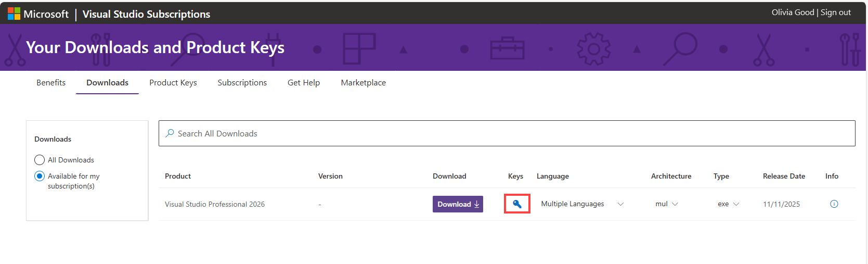Navigate to the Marketplace tab
This screenshot has width=868, height=264.
click(x=364, y=83)
